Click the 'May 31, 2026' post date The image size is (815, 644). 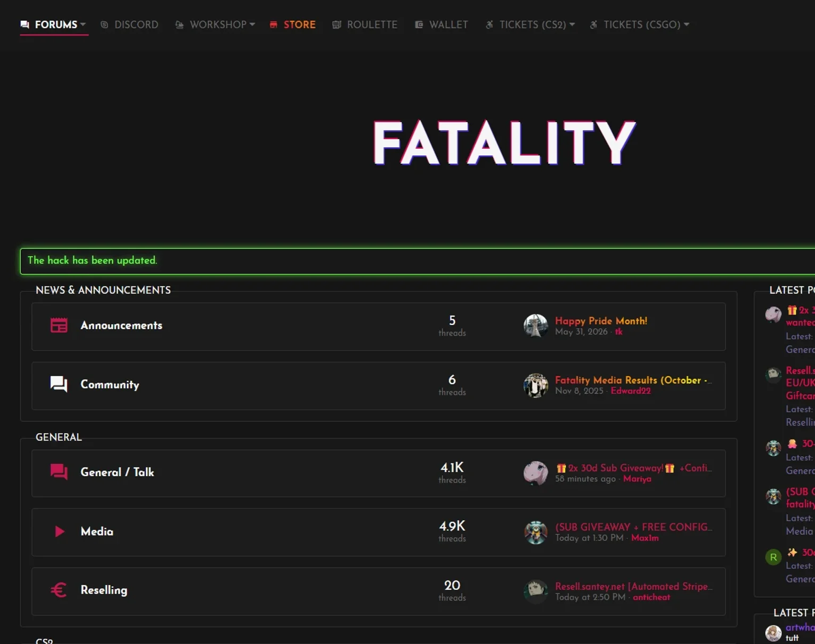pyautogui.click(x=581, y=332)
